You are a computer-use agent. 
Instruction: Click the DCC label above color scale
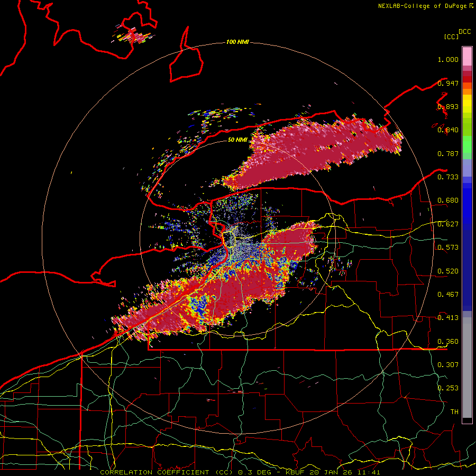coord(465,32)
